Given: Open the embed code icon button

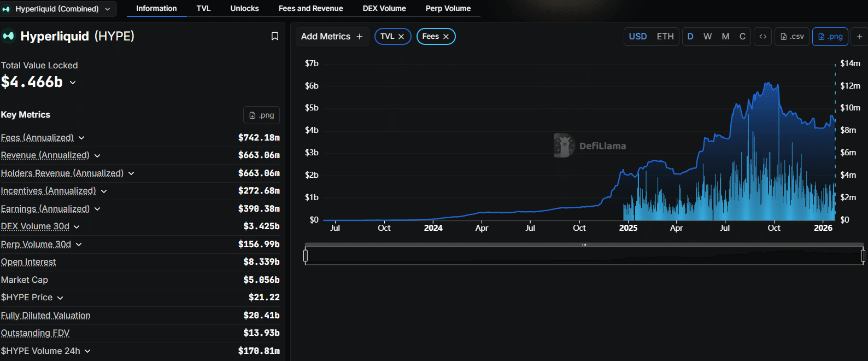Looking at the screenshot, I should [763, 37].
